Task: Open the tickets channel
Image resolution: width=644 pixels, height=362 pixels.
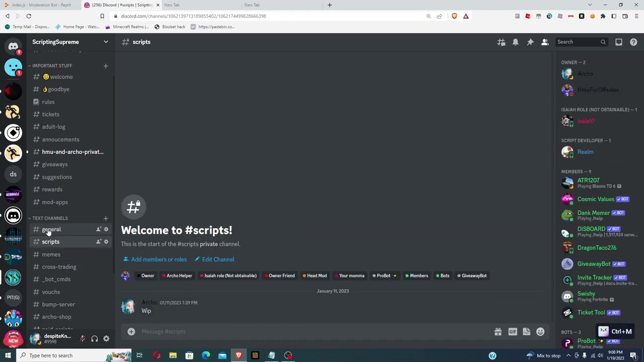Action: coord(70,115)
